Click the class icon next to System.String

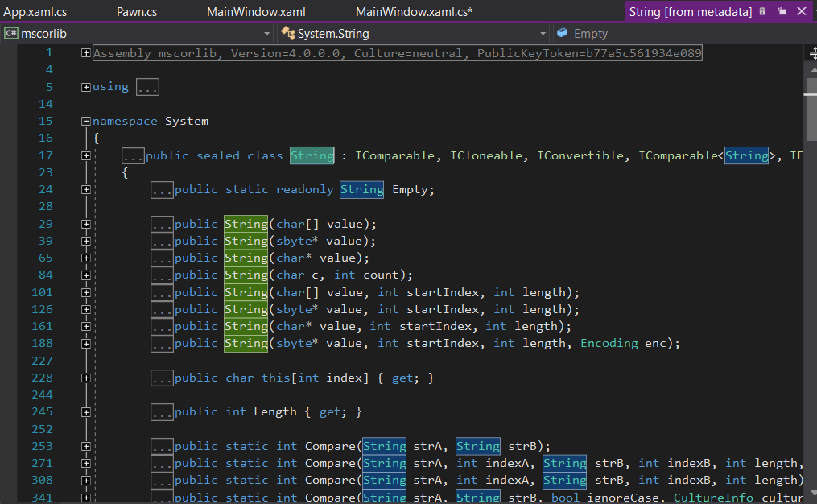coord(288,34)
